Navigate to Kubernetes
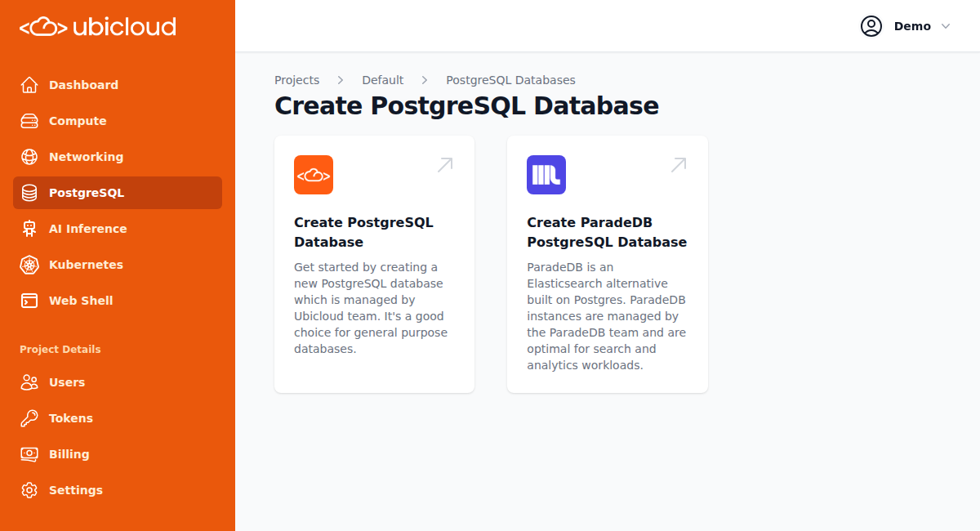Image resolution: width=980 pixels, height=531 pixels. coord(118,265)
